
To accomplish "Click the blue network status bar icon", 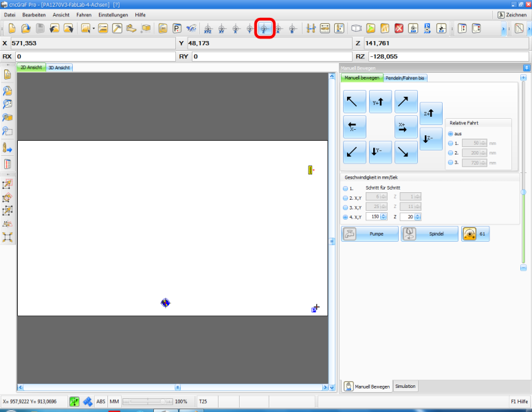I will 88,402.
